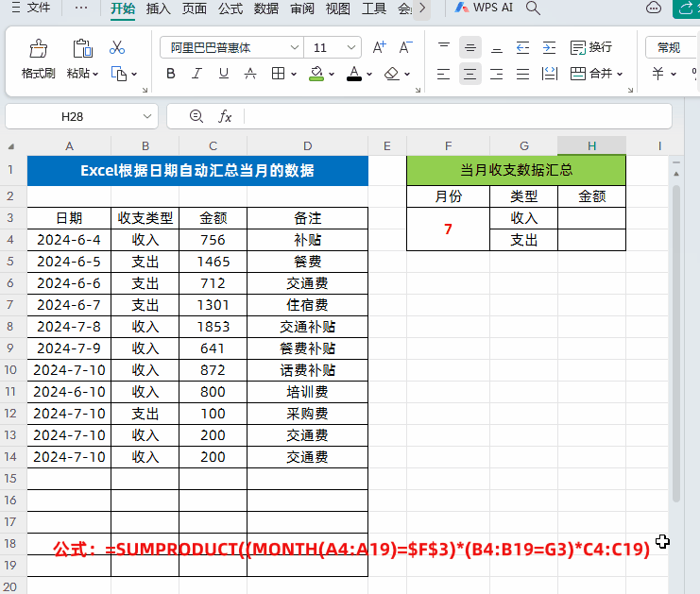This screenshot has width=700, height=594.
Task: Open the font size dropdown
Action: [351, 47]
